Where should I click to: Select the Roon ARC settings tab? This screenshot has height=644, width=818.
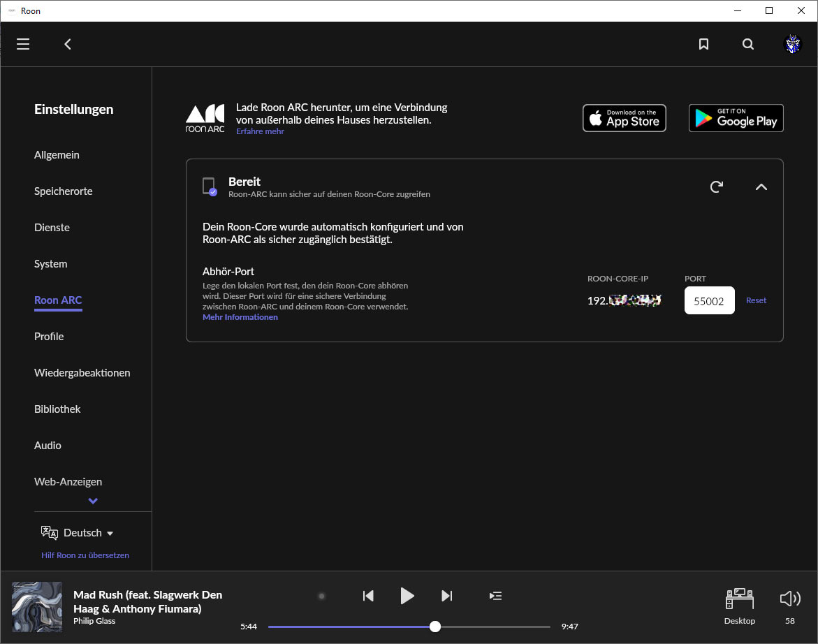pos(58,300)
